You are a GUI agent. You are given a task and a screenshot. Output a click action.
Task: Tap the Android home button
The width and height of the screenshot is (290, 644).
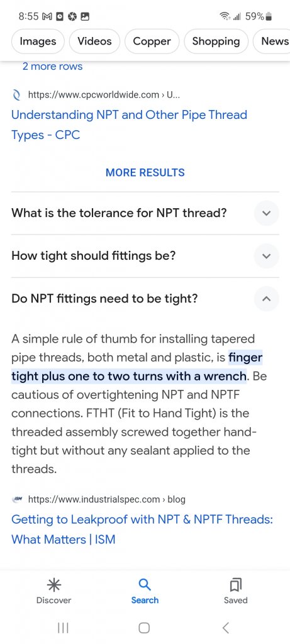tap(144, 628)
